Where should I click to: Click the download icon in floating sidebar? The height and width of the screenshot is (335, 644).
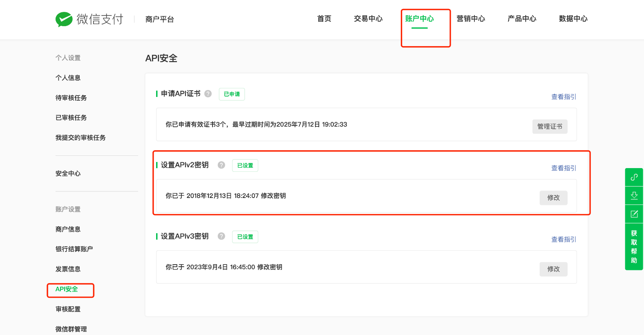634,196
